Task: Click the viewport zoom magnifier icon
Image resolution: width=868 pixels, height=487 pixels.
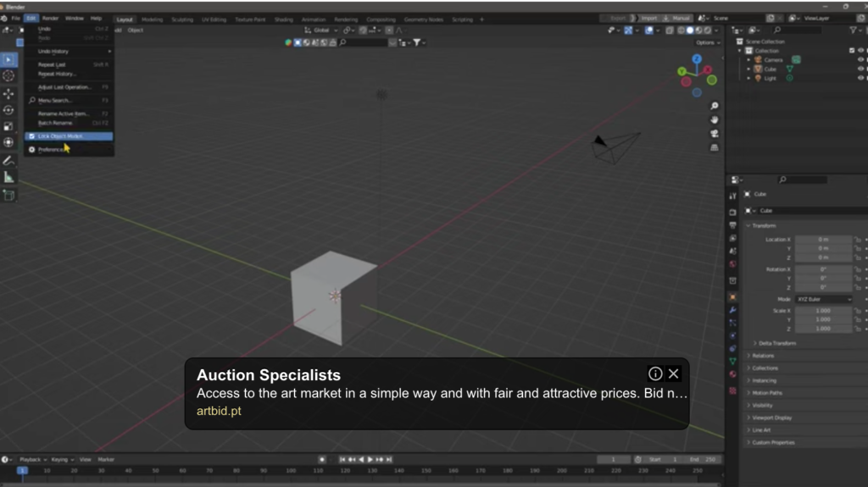Action: tap(715, 106)
